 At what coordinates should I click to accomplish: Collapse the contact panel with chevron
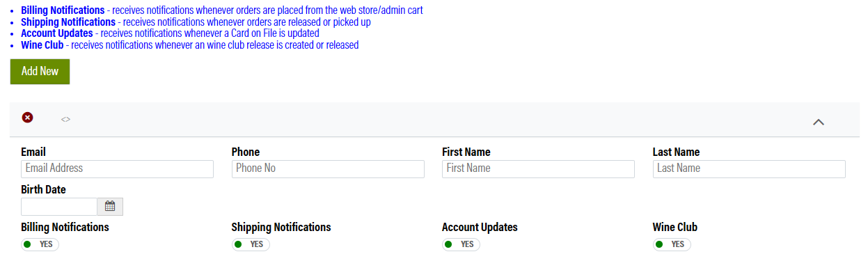click(819, 122)
